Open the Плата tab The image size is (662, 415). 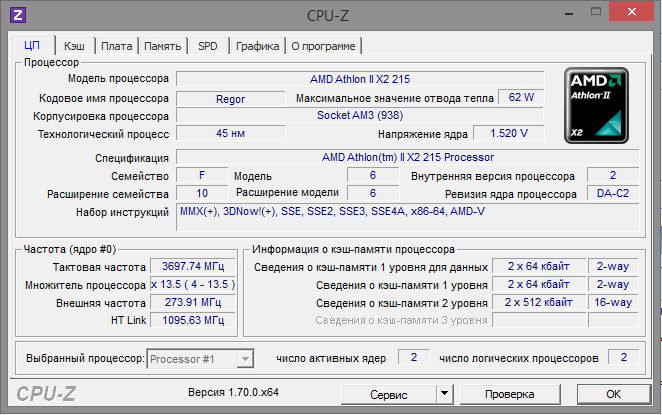(x=116, y=46)
